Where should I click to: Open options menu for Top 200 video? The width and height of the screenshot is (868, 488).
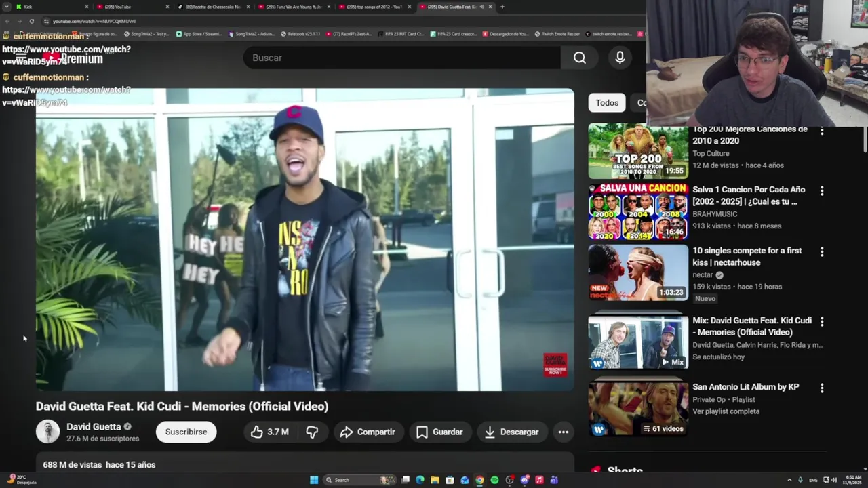[x=822, y=130]
